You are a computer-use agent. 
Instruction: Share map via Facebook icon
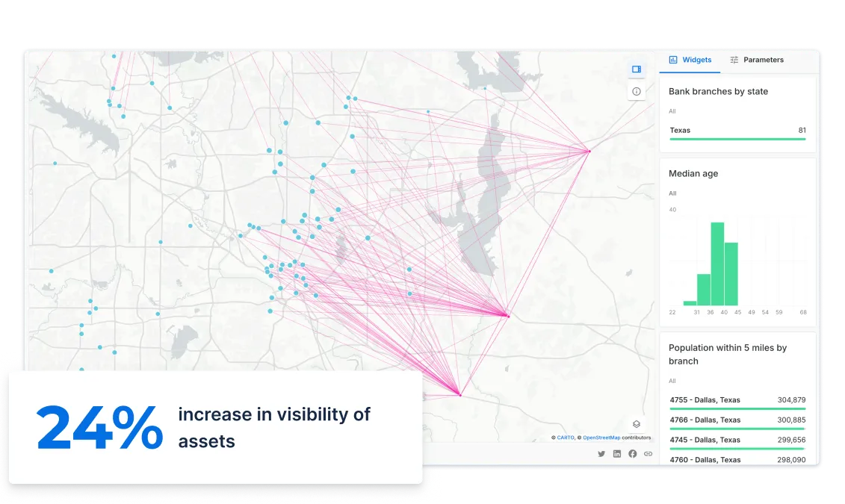point(633,454)
